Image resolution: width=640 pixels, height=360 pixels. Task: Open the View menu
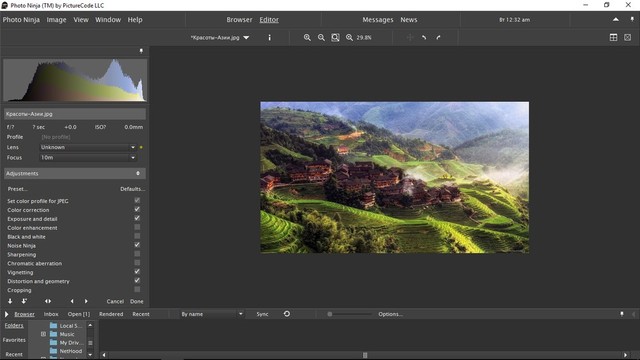coord(81,20)
